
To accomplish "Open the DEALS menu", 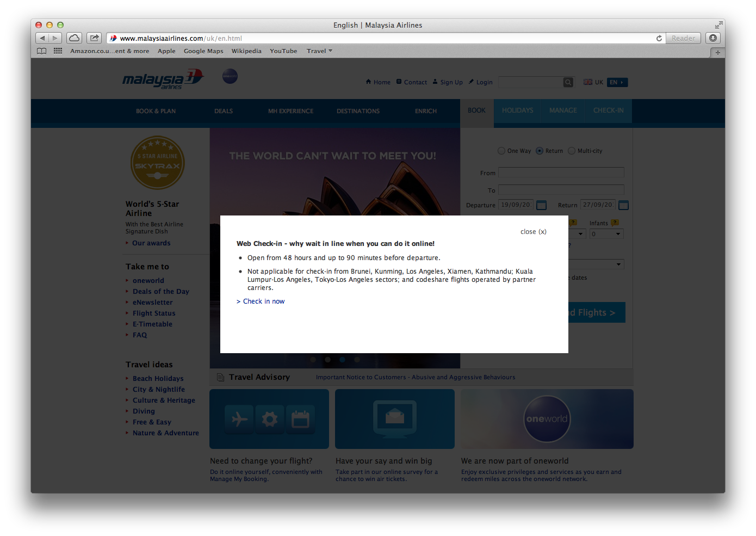I will (224, 111).
